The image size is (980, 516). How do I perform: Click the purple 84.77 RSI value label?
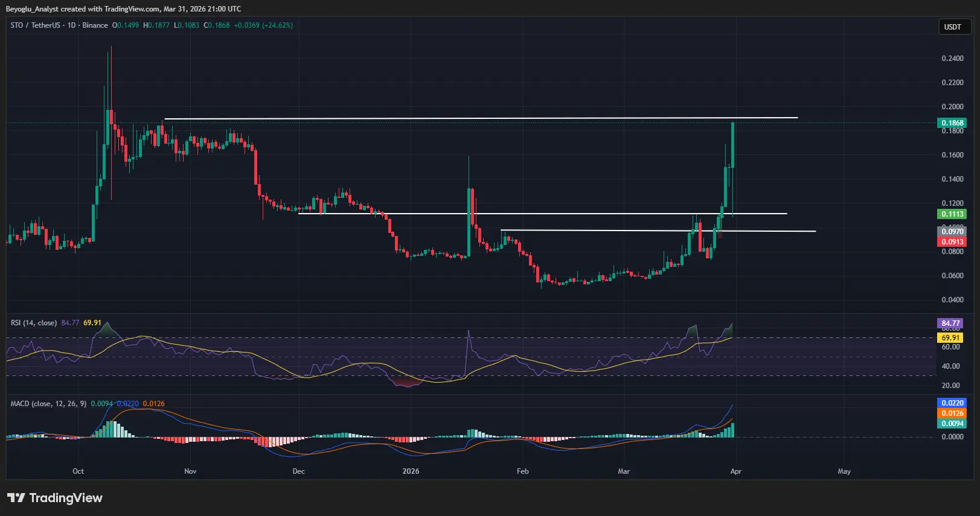[950, 323]
